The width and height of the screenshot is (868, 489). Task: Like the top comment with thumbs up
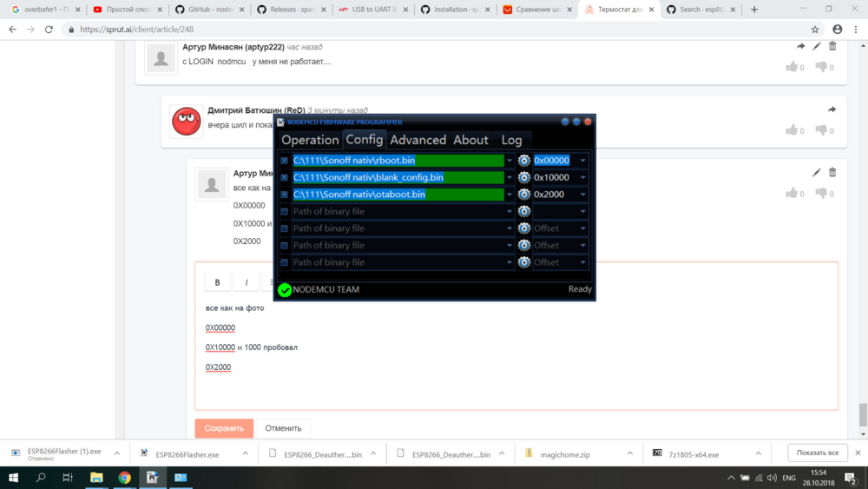tap(792, 67)
